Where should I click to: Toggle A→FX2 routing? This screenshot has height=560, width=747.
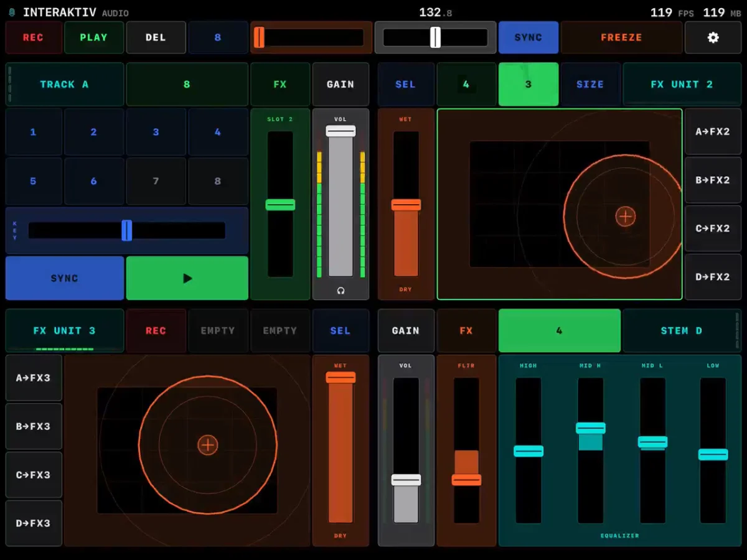click(713, 132)
